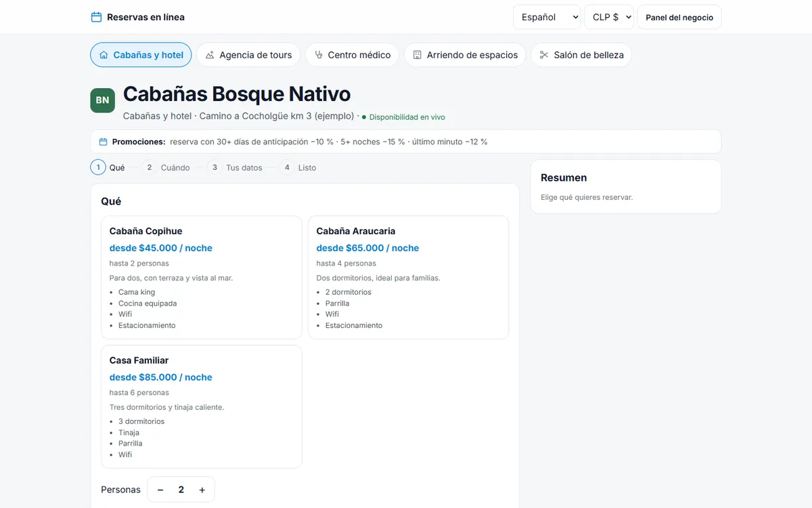Click the green BN logo badge

tap(102, 100)
